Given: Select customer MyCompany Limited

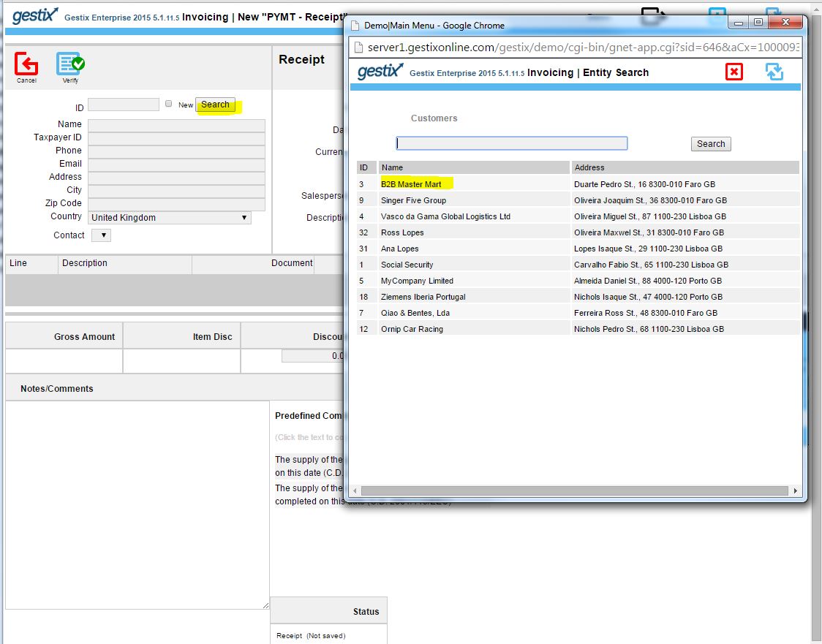Looking at the screenshot, I should (x=417, y=281).
